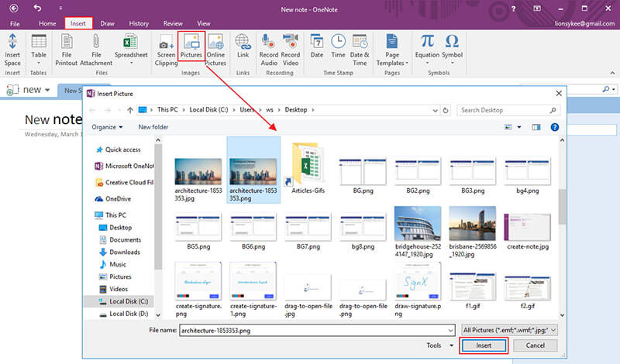Viewport: 620px width, 364px height.
Task: Insert the Date stamp
Action: (x=317, y=46)
